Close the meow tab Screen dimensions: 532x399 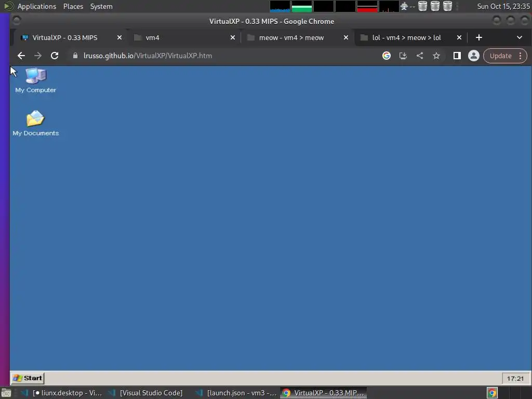pyautogui.click(x=346, y=37)
